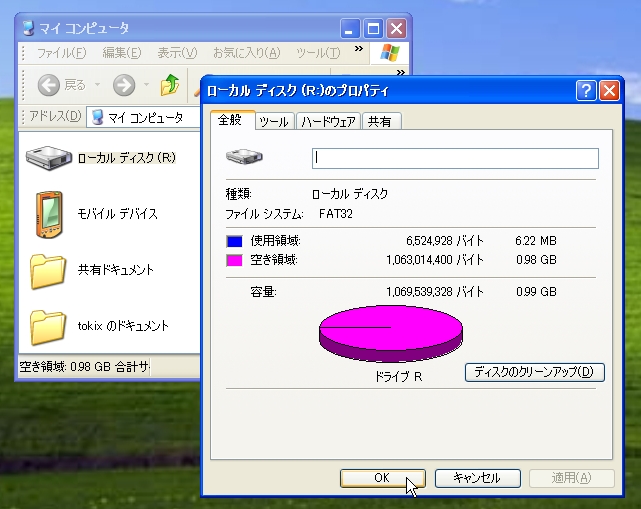Click the My Computer title bar icon
Viewport: 641px width, 509px height.
pyautogui.click(x=28, y=28)
